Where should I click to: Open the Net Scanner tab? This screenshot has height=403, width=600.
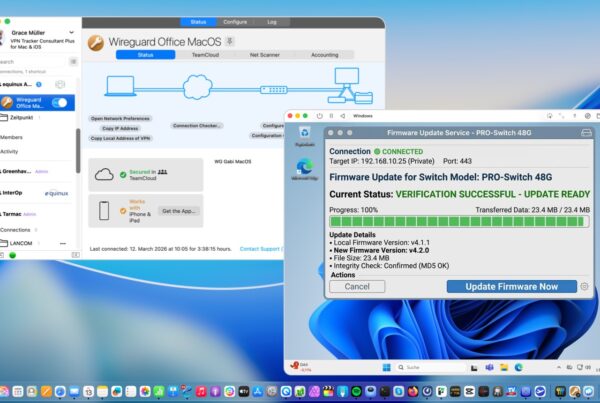[265, 55]
